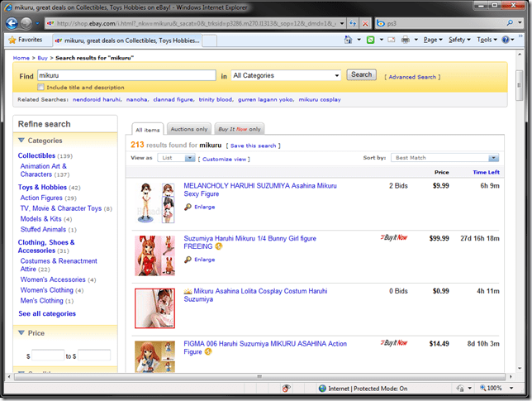Open the All Categories dropdown
Screen dimensions: 532x401
click(x=286, y=75)
